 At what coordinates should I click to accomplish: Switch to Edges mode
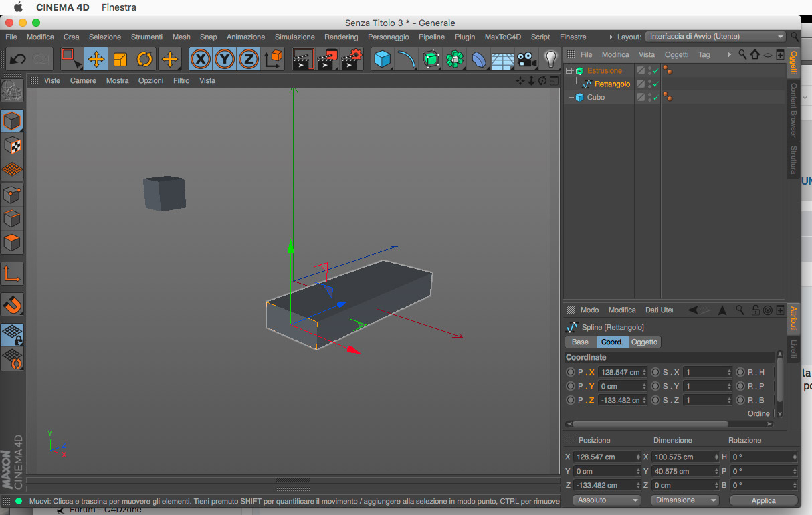point(12,218)
